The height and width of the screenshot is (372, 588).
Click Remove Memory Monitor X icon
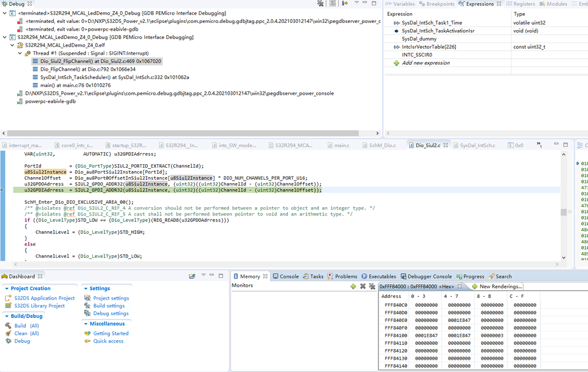[363, 286]
